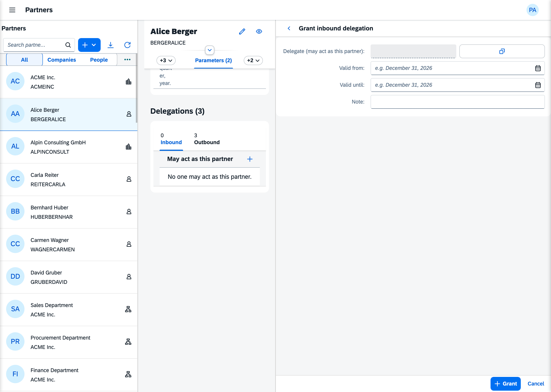Screen dimensions: 551x392
Task: Show Outbound delegations
Action: pos(207,139)
